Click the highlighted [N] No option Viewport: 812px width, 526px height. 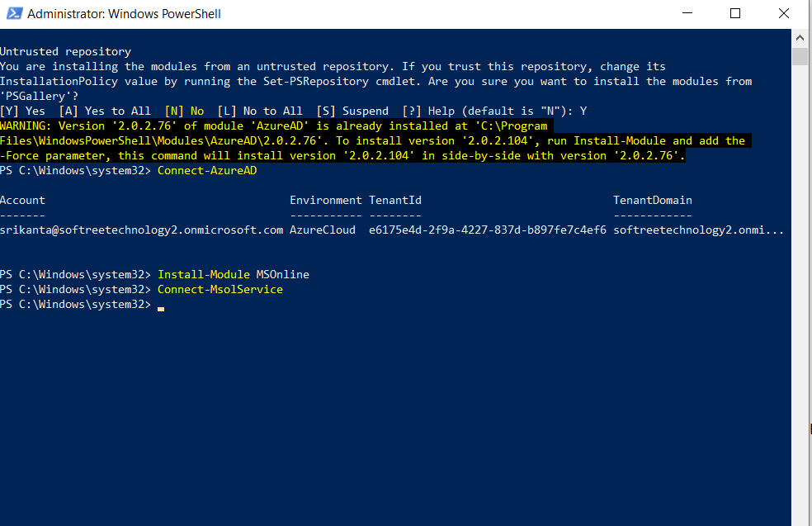pos(185,111)
